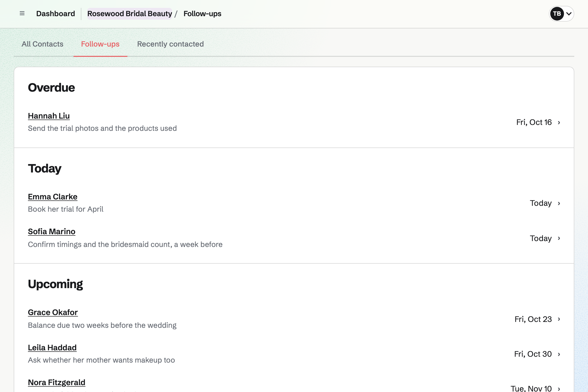588x392 pixels.
Task: Open Emma Clarke's contact
Action: (x=52, y=197)
